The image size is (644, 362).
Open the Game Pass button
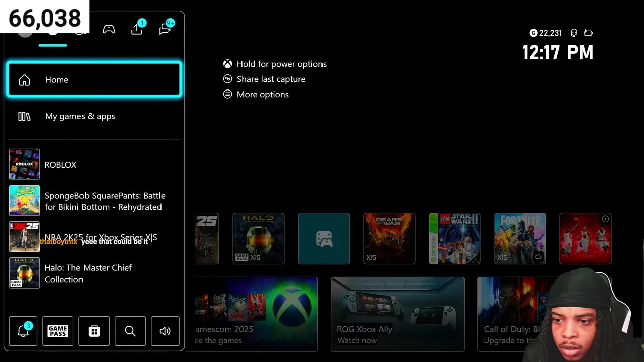[x=58, y=331]
